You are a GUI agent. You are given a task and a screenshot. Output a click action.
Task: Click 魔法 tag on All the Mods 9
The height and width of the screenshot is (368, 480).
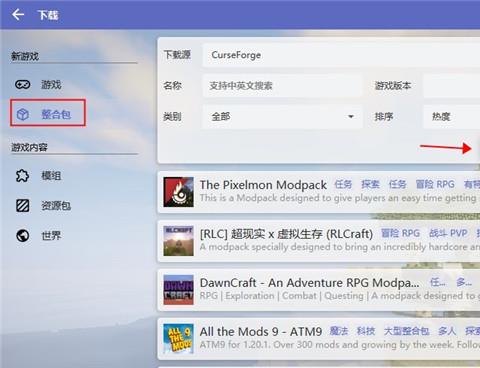pos(339,331)
